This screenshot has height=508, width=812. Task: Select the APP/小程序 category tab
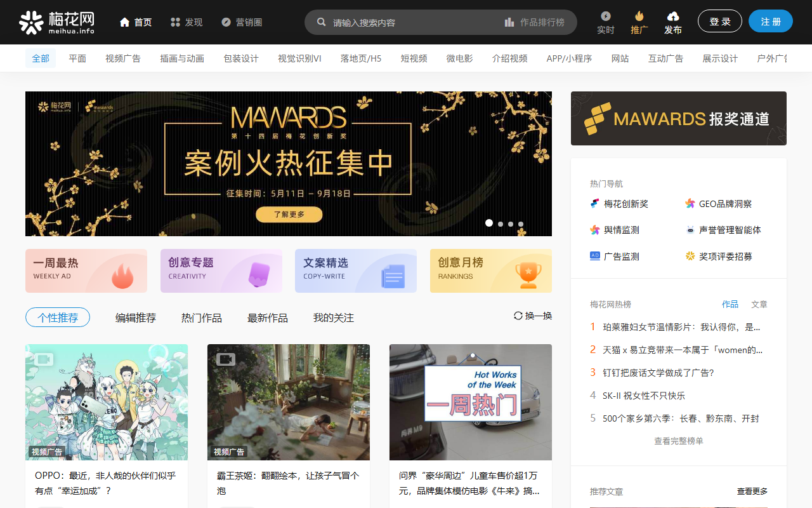tap(569, 58)
